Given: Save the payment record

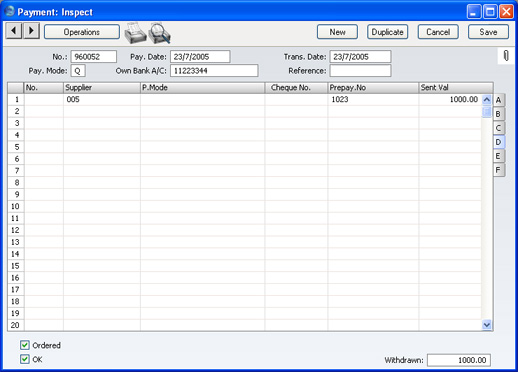Looking at the screenshot, I should pos(488,32).
